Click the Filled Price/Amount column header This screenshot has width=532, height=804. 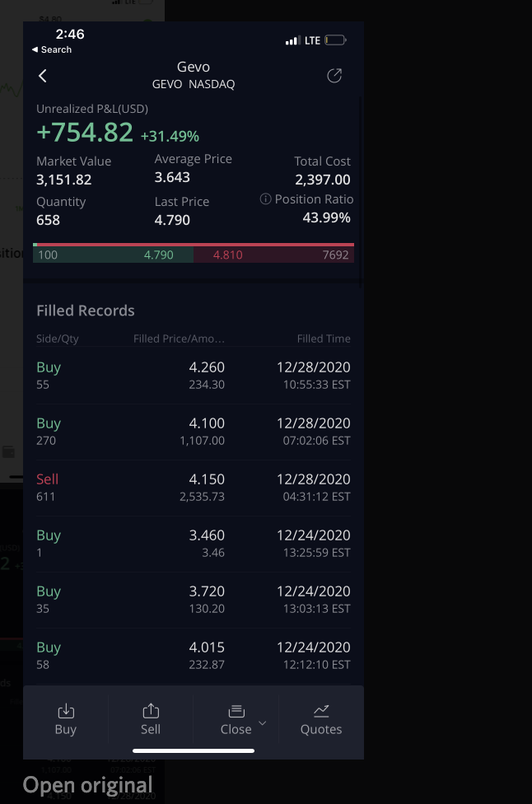[x=179, y=339]
